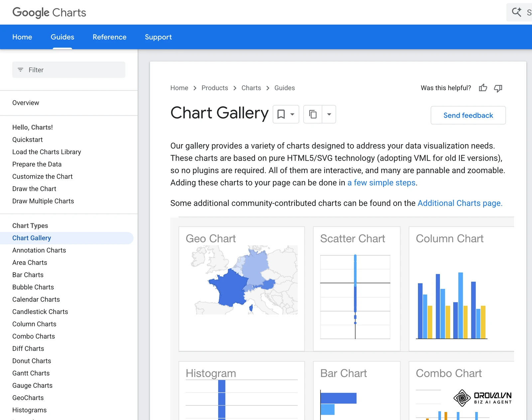Click the filter icon in sidebar
This screenshot has height=420, width=532.
[20, 70]
